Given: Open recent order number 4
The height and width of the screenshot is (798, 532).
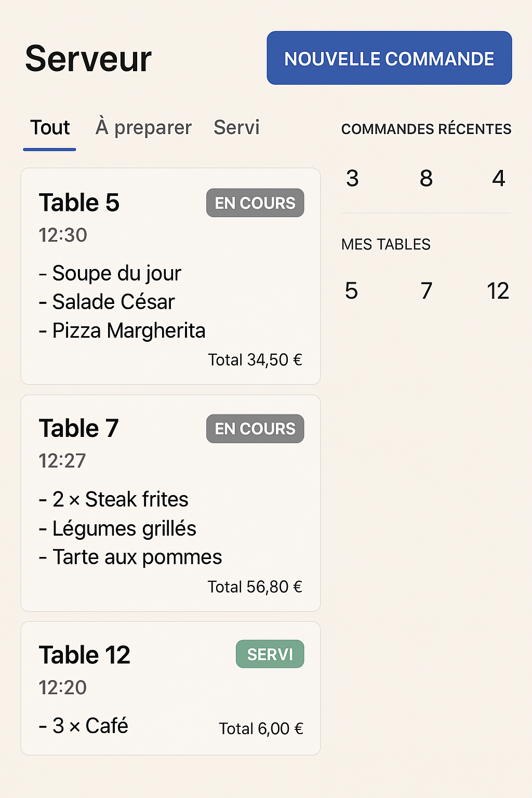Looking at the screenshot, I should click(498, 179).
